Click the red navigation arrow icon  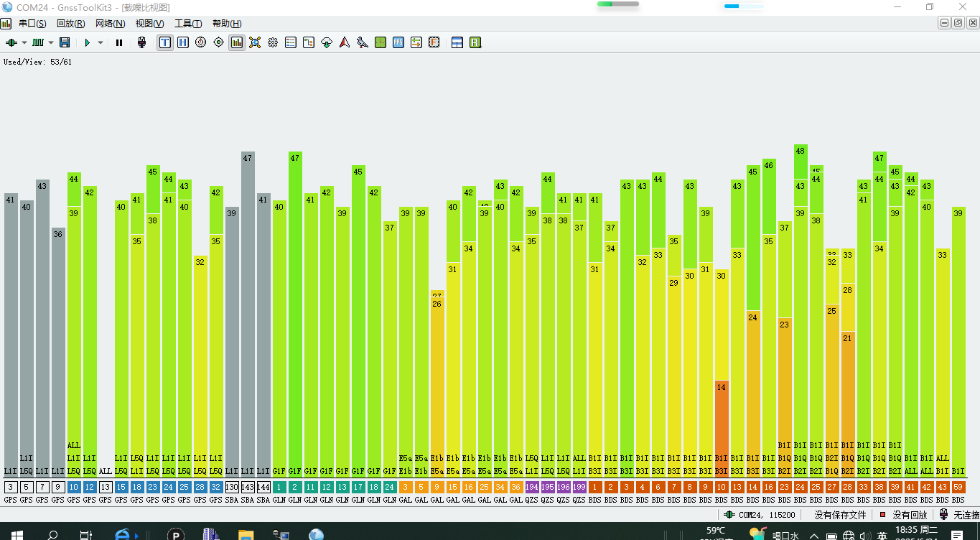[345, 42]
